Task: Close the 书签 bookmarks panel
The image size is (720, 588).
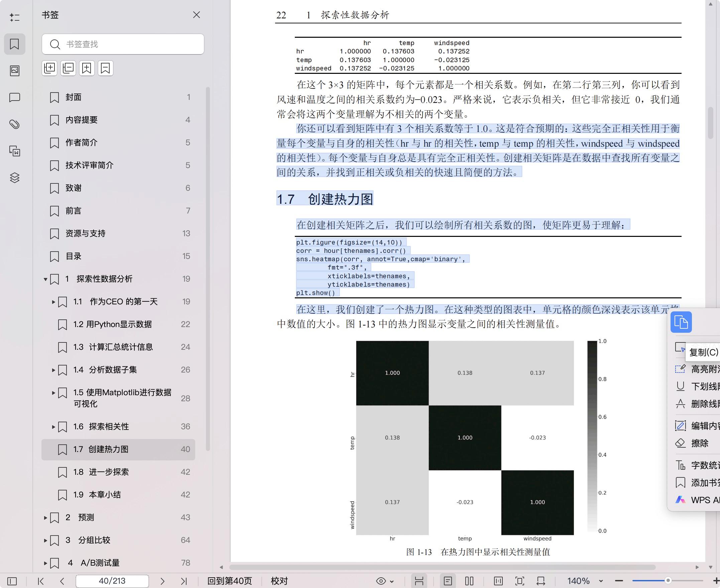Action: (197, 15)
